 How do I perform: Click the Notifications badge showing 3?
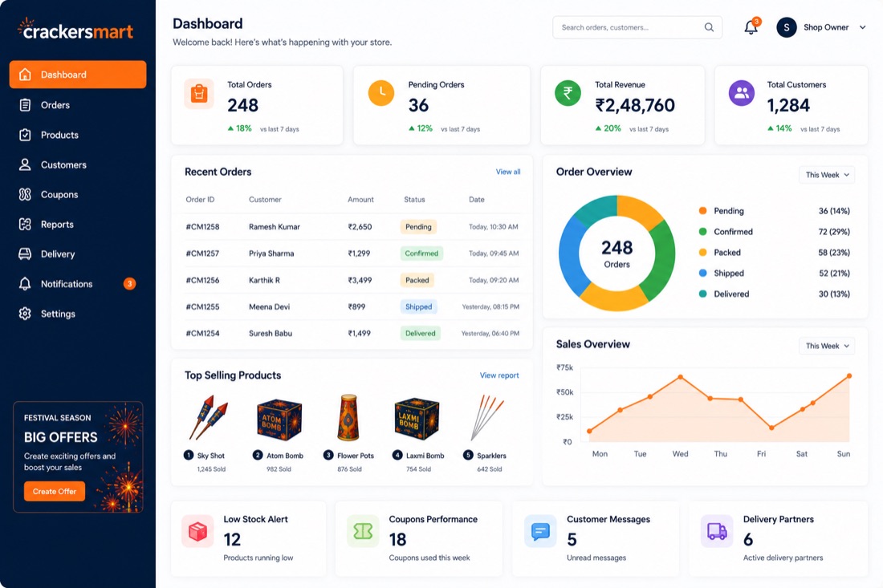[129, 284]
